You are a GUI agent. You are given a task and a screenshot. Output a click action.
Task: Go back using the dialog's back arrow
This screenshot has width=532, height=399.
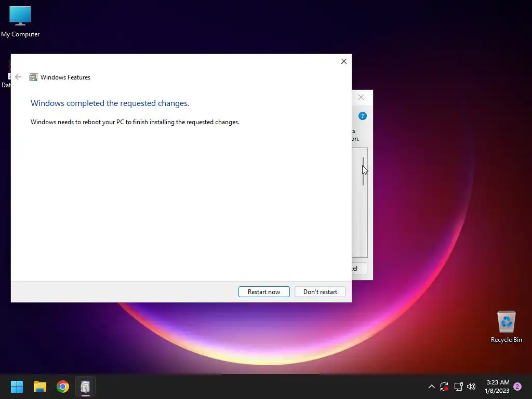click(x=18, y=77)
